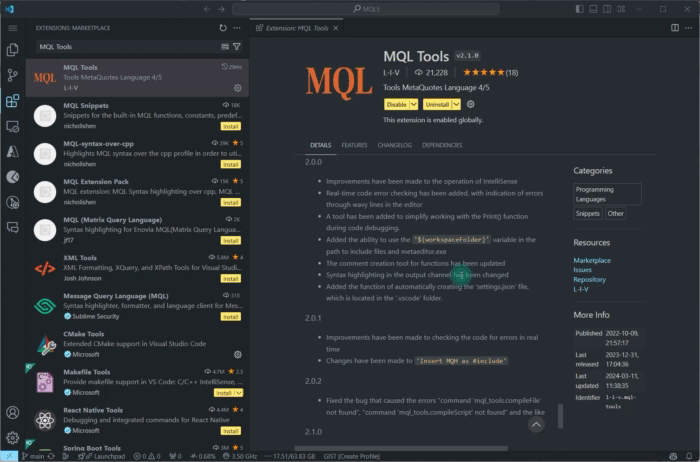Open the Manage gear in activity bar
Viewport: 700px width, 462px height.
coord(12,437)
